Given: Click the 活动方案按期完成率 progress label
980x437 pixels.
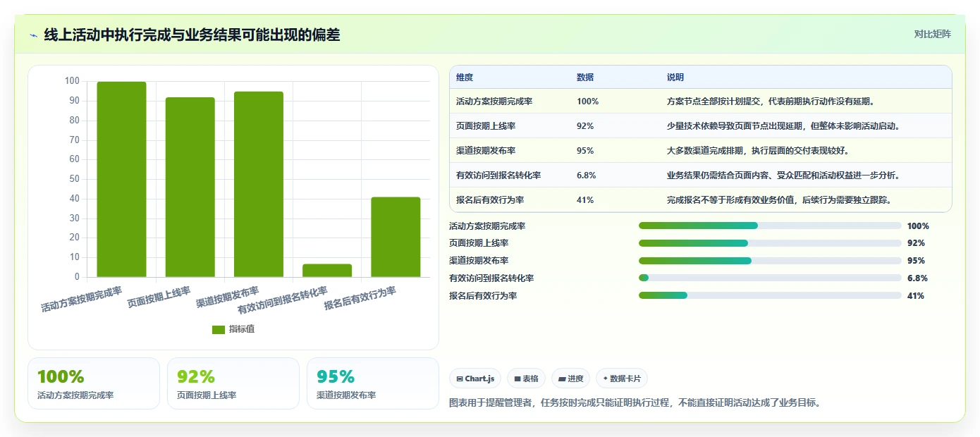Looking at the screenshot, I should [487, 226].
